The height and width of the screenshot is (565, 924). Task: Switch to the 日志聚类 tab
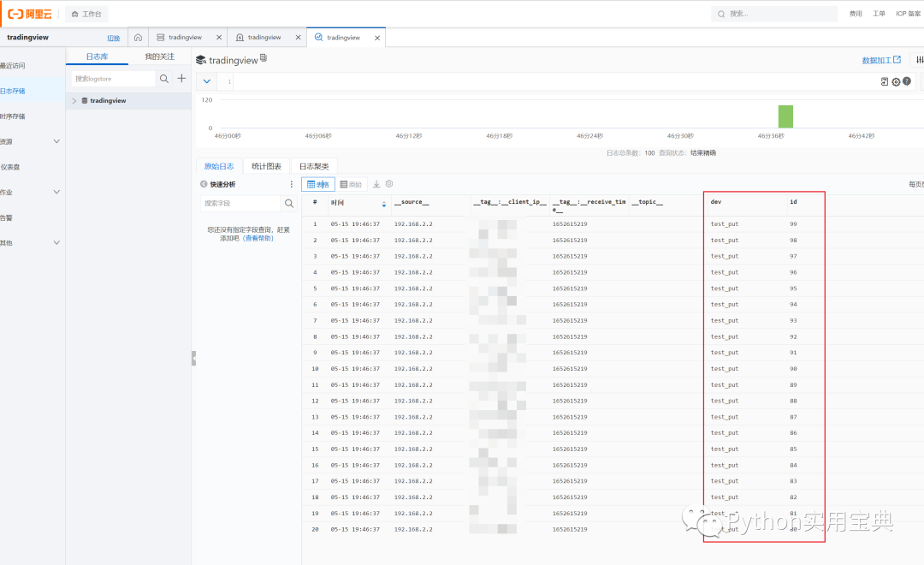coord(314,166)
